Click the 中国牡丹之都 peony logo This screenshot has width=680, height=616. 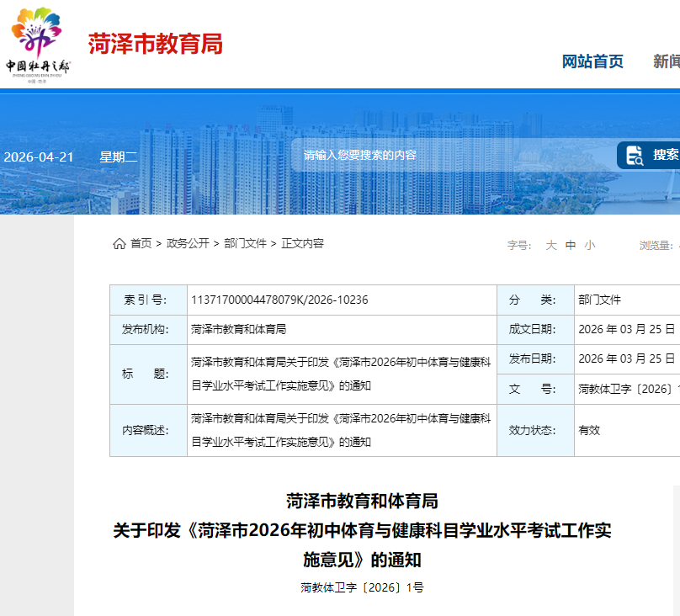coord(38,44)
